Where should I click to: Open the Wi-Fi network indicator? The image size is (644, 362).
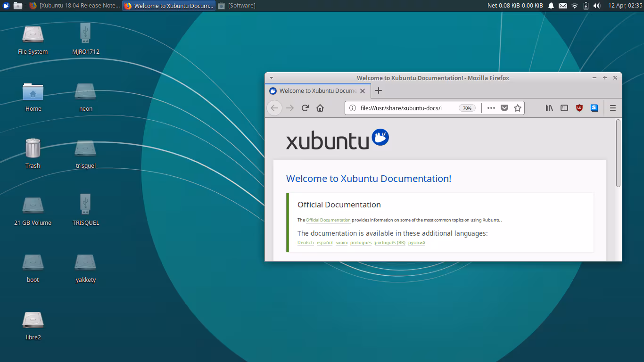(574, 6)
